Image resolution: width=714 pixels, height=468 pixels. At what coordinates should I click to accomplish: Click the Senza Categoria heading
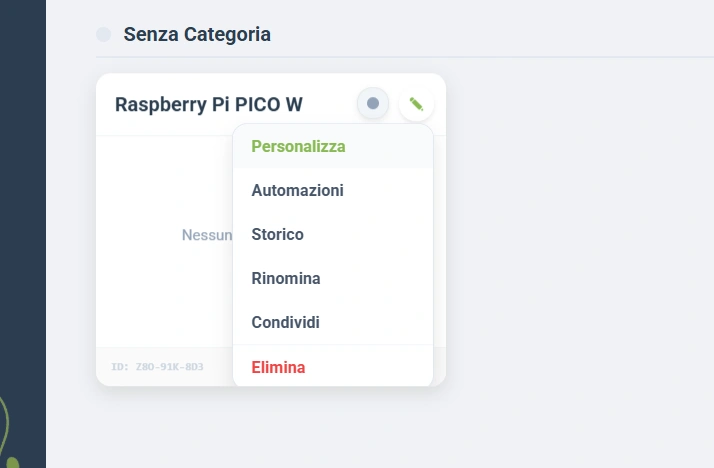[x=197, y=35]
